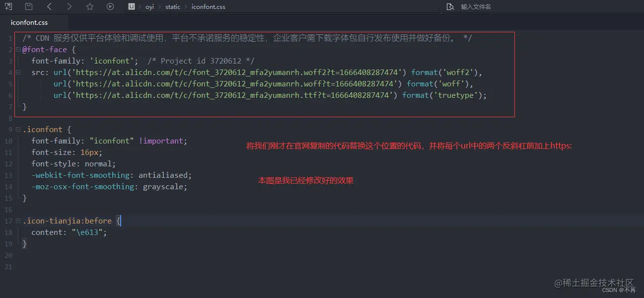
Task: Run the project via the play icon
Action: 110,6
